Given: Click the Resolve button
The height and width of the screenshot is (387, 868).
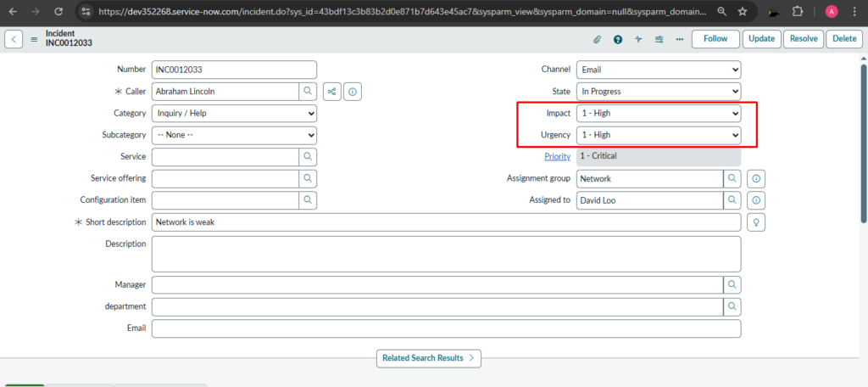Looking at the screenshot, I should (x=803, y=39).
